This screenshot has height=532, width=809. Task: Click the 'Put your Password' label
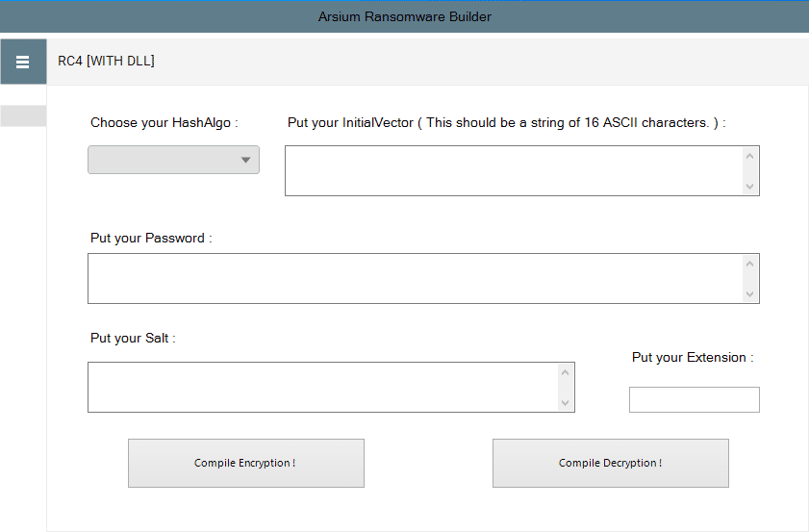pos(151,239)
